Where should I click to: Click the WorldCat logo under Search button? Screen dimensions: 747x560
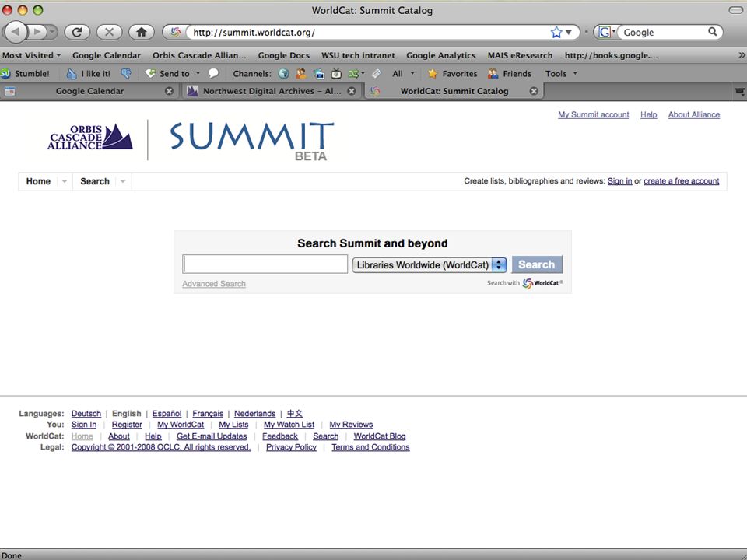[542, 283]
